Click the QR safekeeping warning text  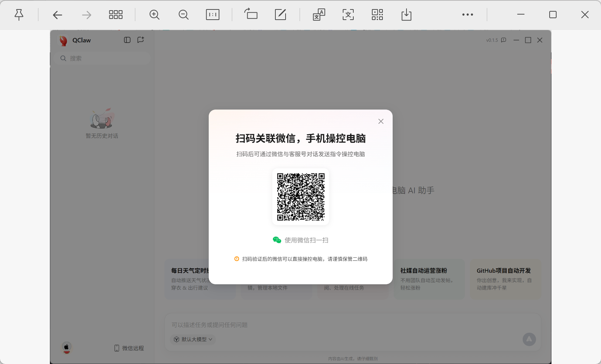tap(305, 259)
